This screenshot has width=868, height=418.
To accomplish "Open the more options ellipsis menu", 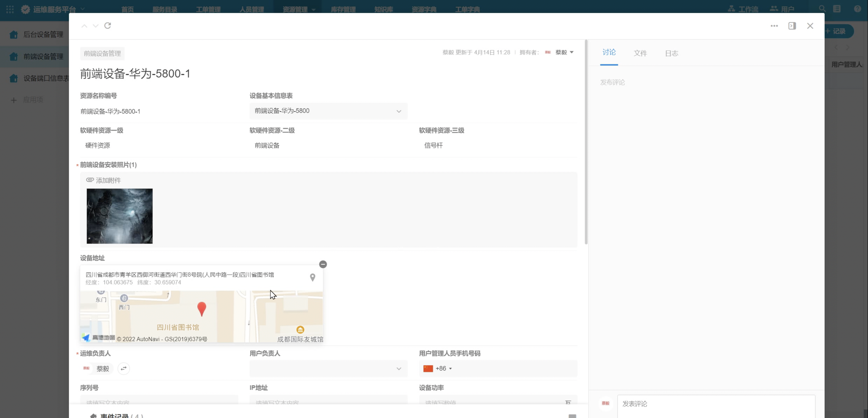I will pos(774,26).
